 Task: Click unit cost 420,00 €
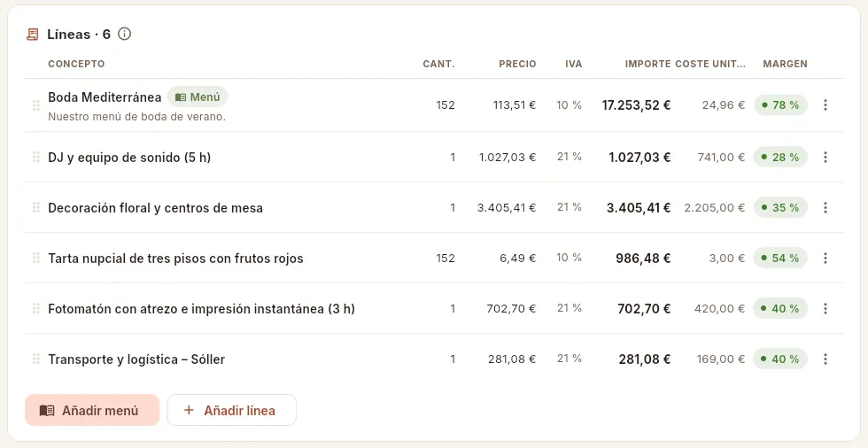coord(719,308)
